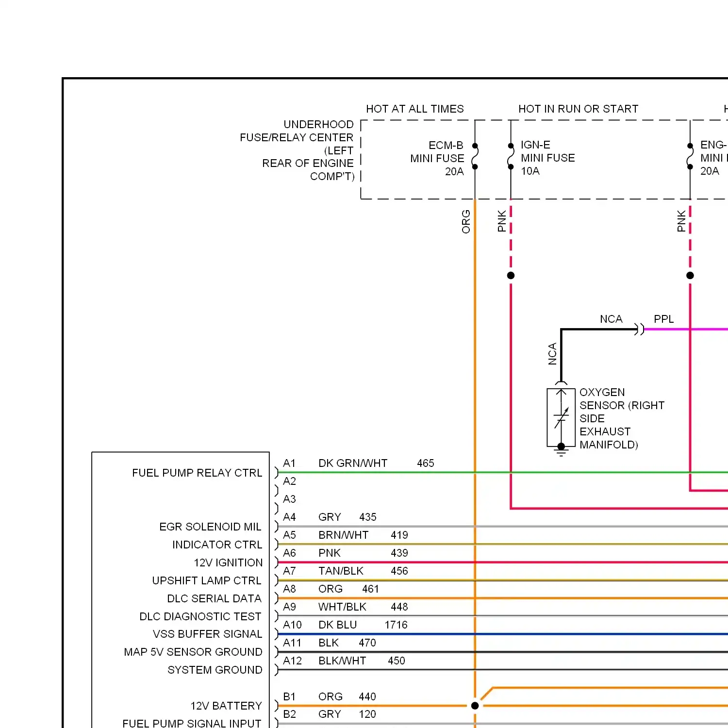This screenshot has width=728, height=728.
Task: Click the FUEL PUMP RELAY CTRL label
Action: pos(197,473)
